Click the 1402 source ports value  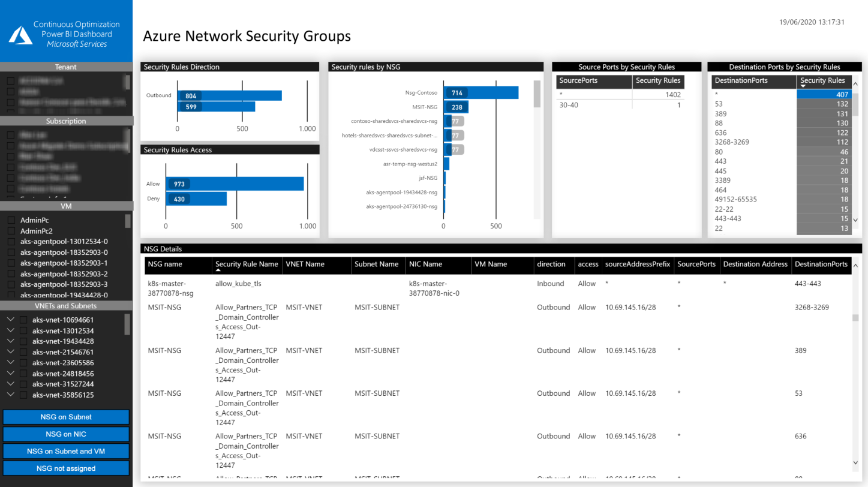672,95
